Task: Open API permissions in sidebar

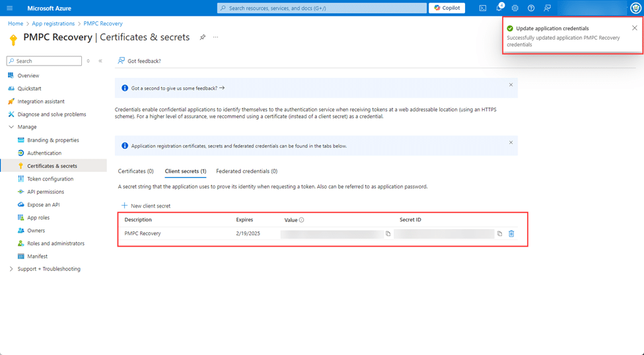Action: pos(46,192)
